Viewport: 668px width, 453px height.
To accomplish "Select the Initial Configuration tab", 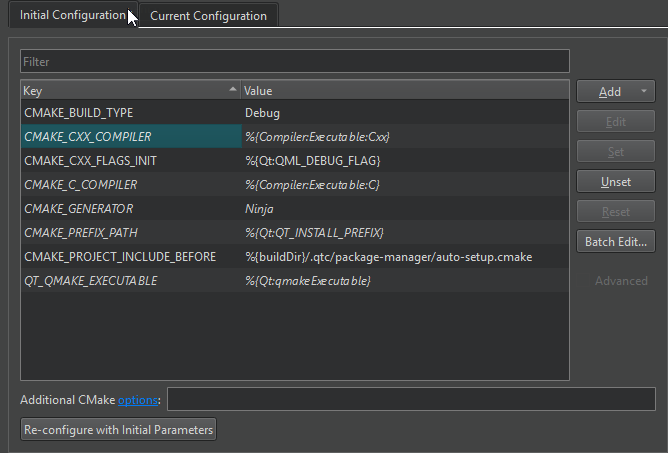I will pyautogui.click(x=72, y=16).
